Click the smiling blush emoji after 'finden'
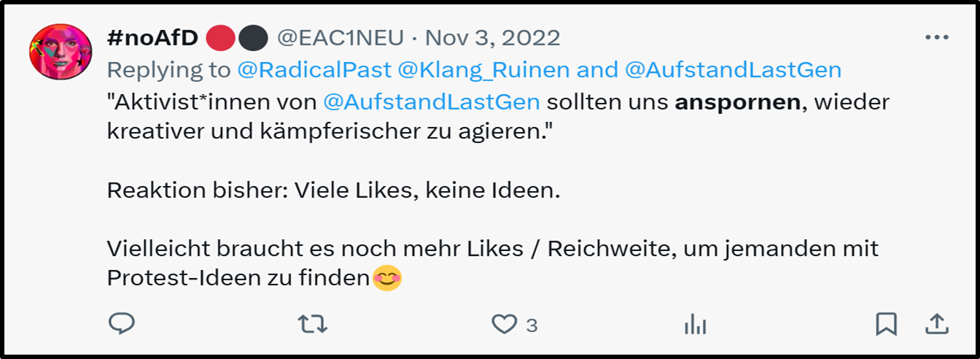 (387, 278)
